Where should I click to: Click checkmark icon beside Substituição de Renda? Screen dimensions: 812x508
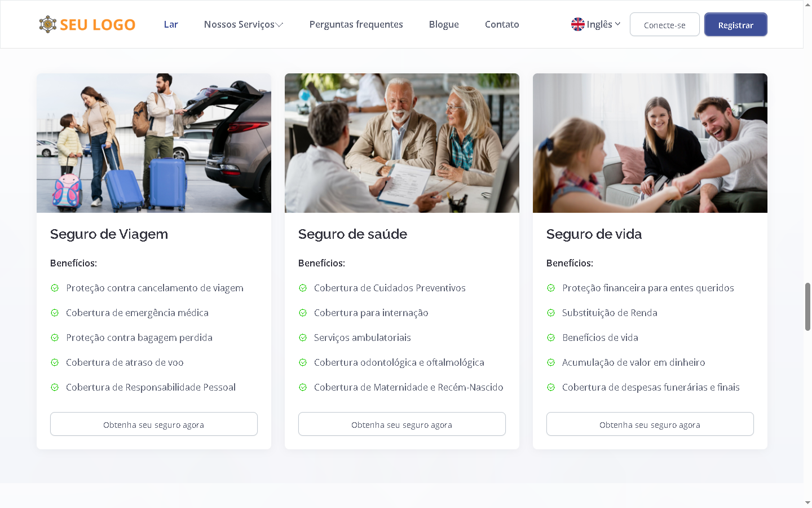tap(551, 313)
